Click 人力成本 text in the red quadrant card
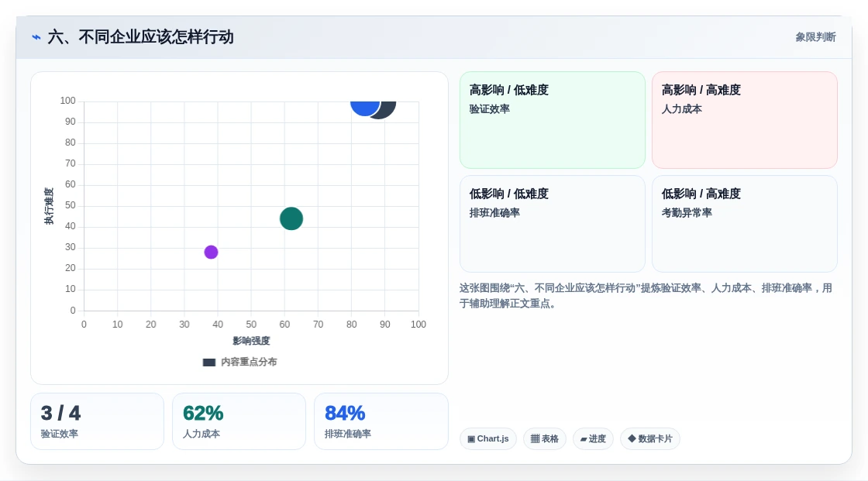The image size is (868, 481). tap(681, 109)
